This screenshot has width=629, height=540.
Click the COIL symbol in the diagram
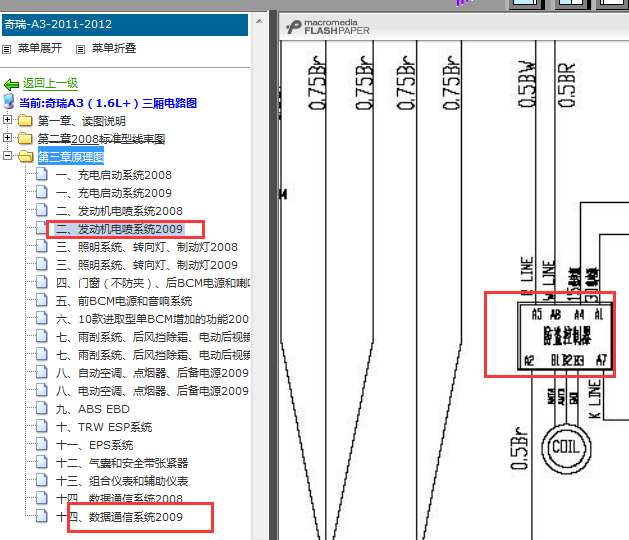point(566,447)
